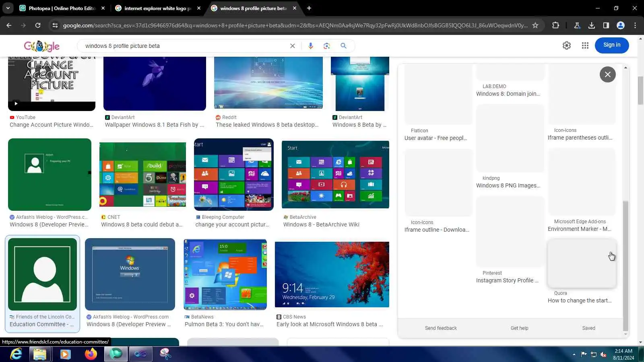Screen dimensions: 644x362
Task: Open the Quora related image card
Action: (582, 263)
